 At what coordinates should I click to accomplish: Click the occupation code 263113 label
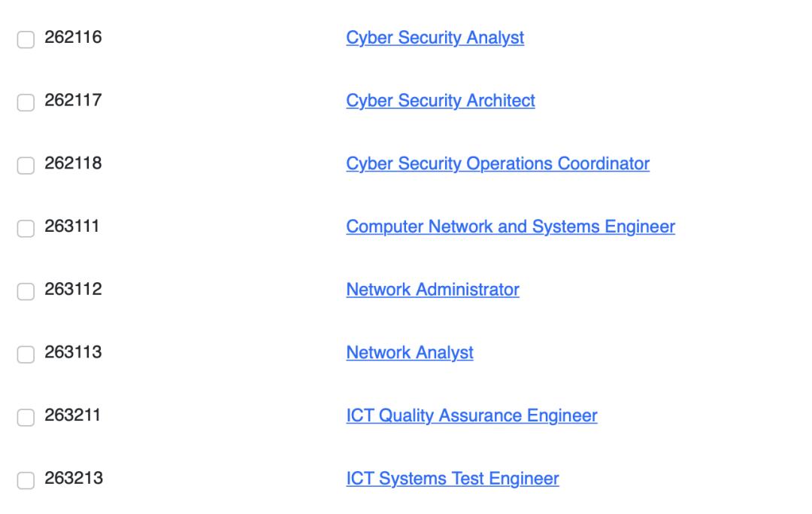click(x=74, y=352)
